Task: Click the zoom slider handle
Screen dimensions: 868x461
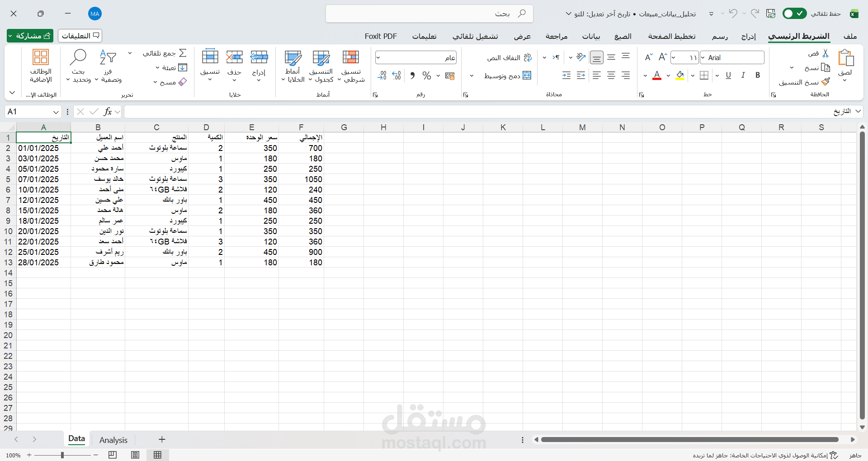Action: [x=62, y=455]
